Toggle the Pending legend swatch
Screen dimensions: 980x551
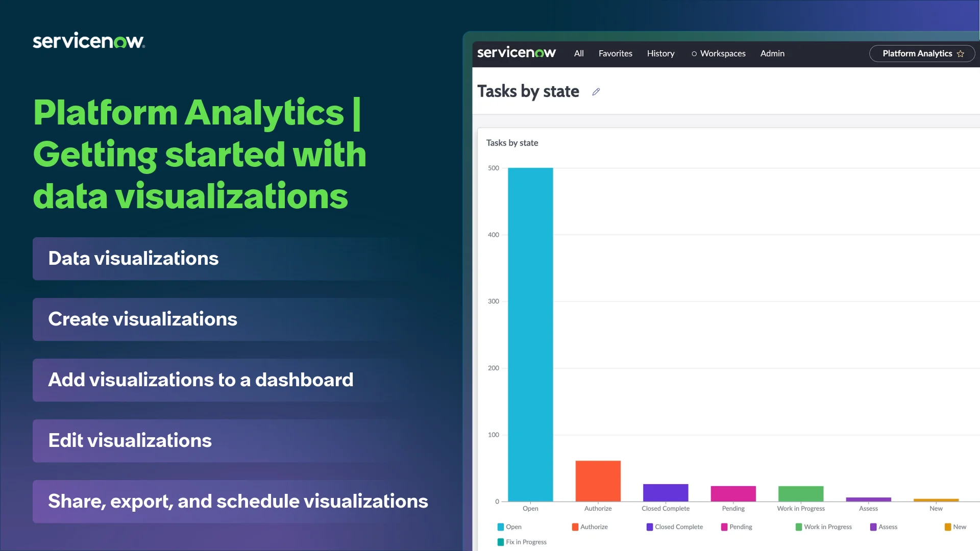point(724,527)
